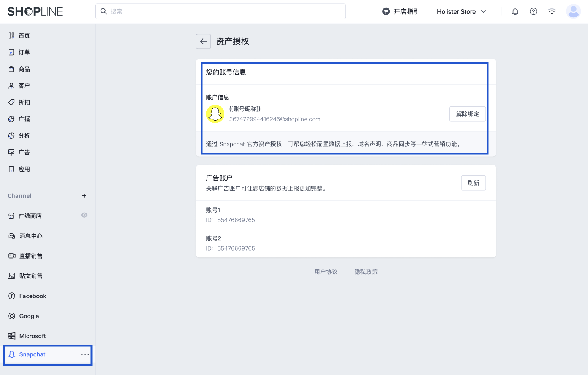Click the 订单 orders icon
The image size is (588, 375).
click(11, 52)
